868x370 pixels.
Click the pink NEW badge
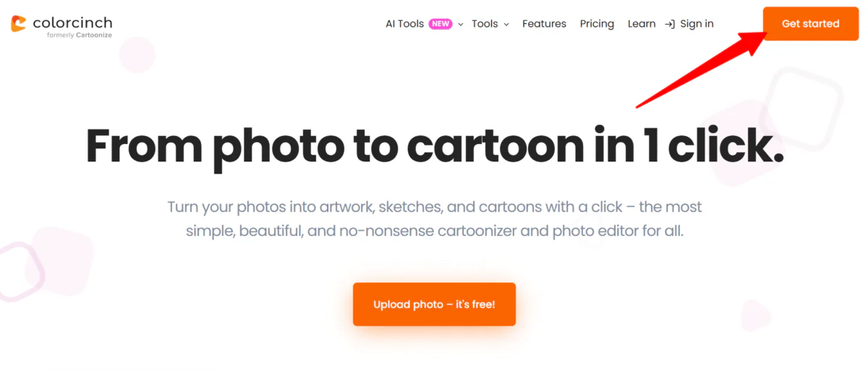coord(441,24)
